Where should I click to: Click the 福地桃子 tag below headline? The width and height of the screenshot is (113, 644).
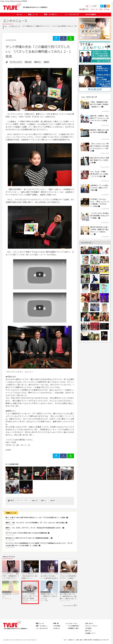pyautogui.click(x=46, y=62)
